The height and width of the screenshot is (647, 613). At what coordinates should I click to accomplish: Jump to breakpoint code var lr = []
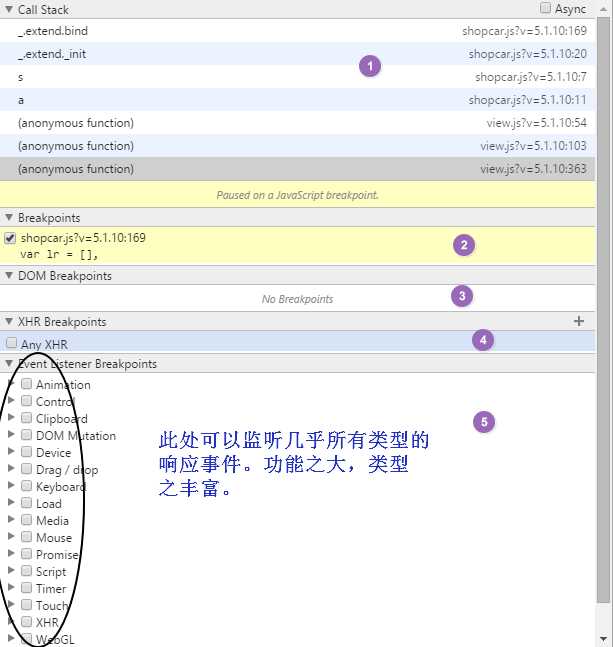[x=59, y=255]
